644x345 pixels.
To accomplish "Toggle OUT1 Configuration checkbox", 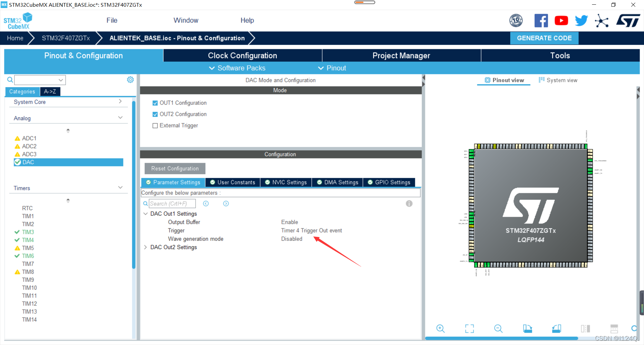I will coord(155,103).
